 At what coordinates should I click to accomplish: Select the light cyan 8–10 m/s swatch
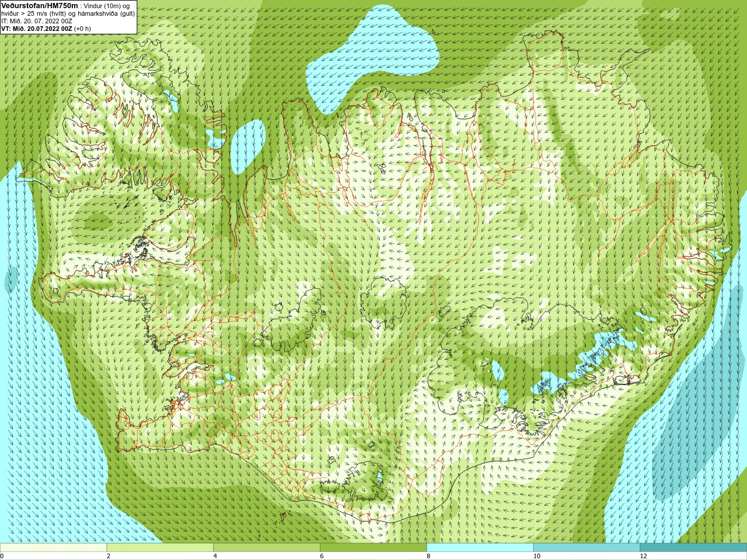coord(480,548)
